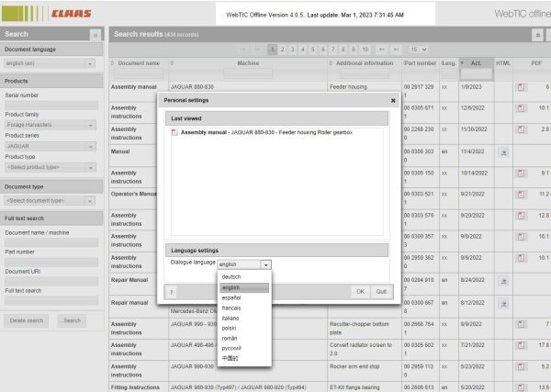The height and width of the screenshot is (392, 551).
Task: Open the Select product type dropdown
Action: (51, 167)
